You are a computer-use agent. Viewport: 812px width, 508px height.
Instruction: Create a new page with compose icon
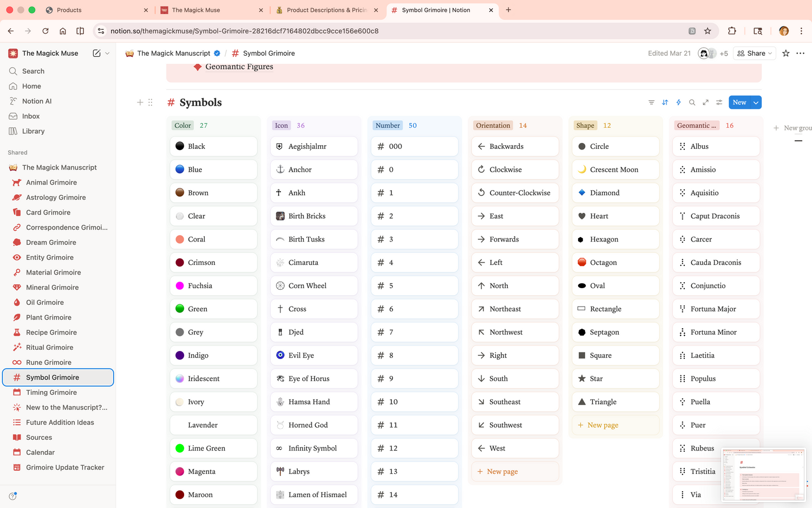click(x=96, y=53)
